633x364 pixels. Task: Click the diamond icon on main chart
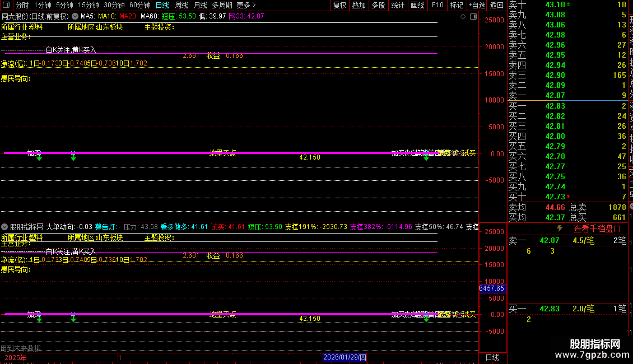pyautogui.click(x=463, y=17)
